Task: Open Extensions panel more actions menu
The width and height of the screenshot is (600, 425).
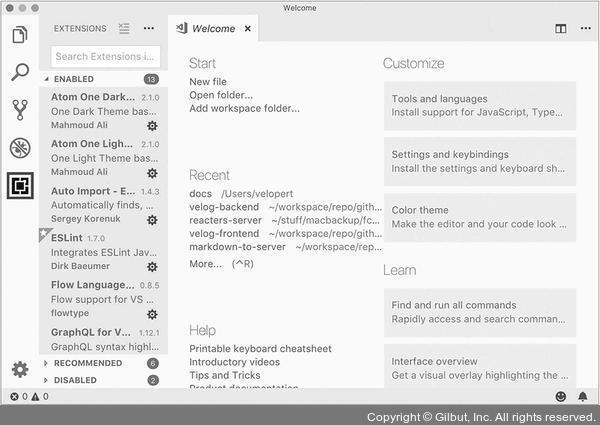Action: pos(149,28)
